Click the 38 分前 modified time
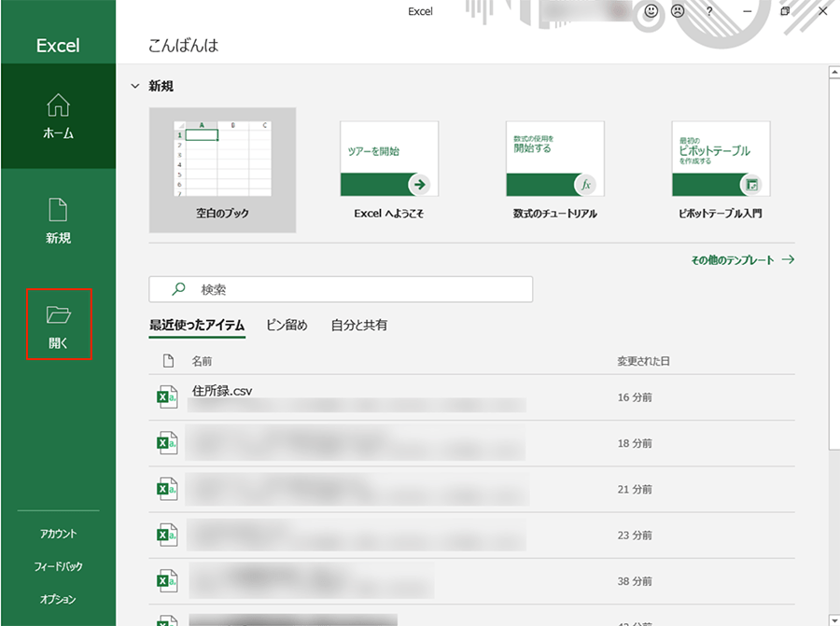 [635, 581]
